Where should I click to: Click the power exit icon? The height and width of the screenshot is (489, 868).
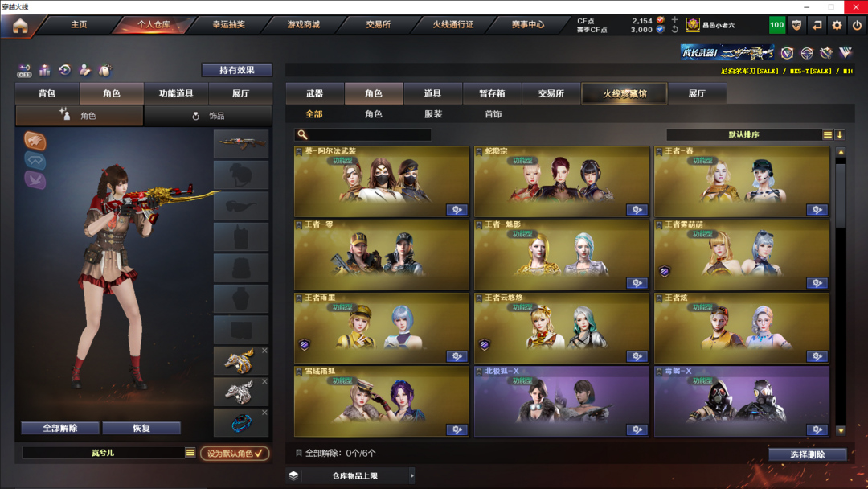point(857,25)
